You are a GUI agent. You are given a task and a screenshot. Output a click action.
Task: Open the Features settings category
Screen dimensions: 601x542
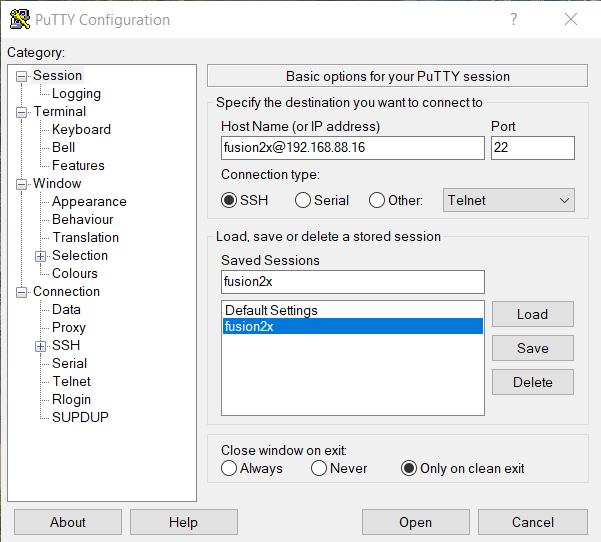tap(78, 166)
